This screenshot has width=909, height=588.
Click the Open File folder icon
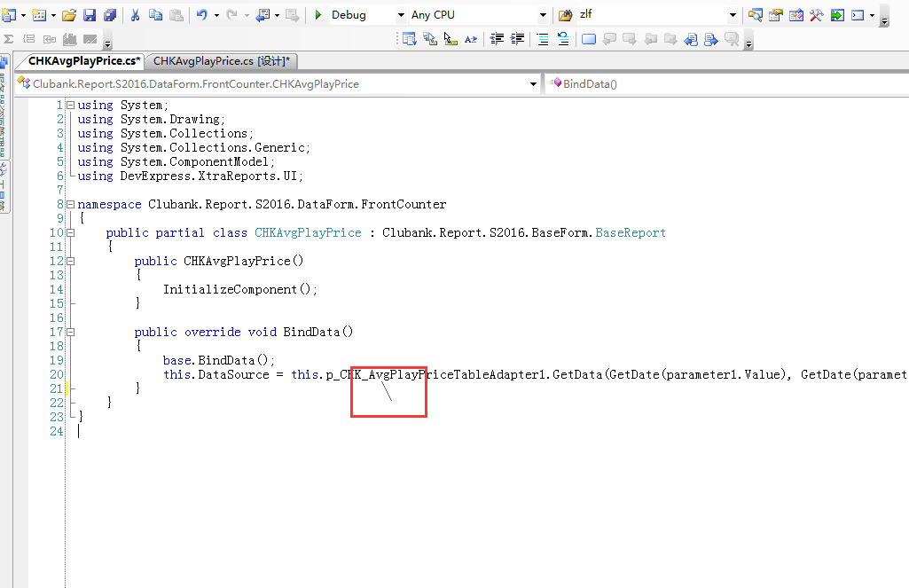[69, 15]
